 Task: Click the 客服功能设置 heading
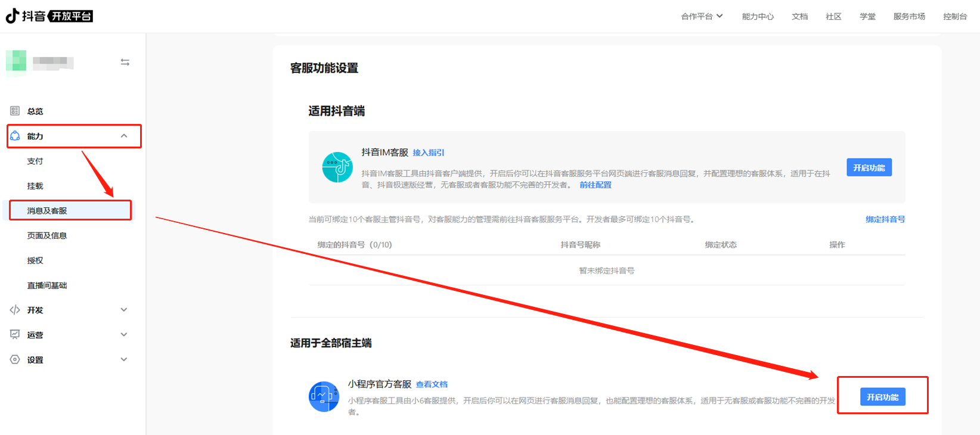tap(324, 68)
